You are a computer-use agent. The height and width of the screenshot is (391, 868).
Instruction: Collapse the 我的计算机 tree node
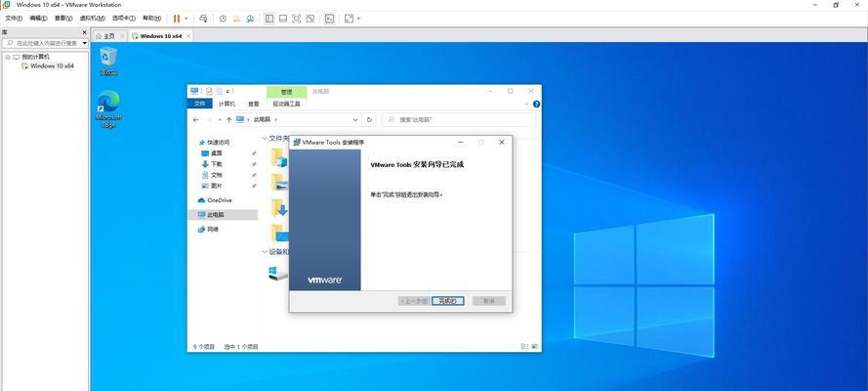(x=8, y=57)
